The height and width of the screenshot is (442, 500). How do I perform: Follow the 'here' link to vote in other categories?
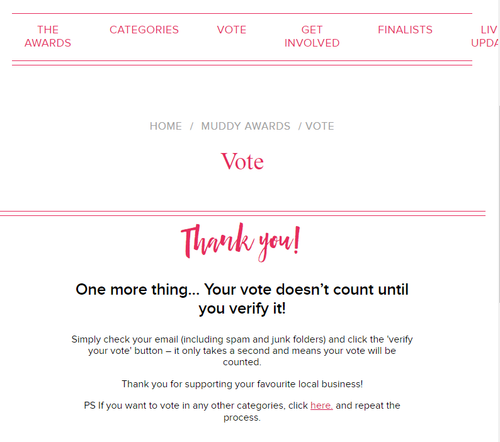(x=321, y=405)
